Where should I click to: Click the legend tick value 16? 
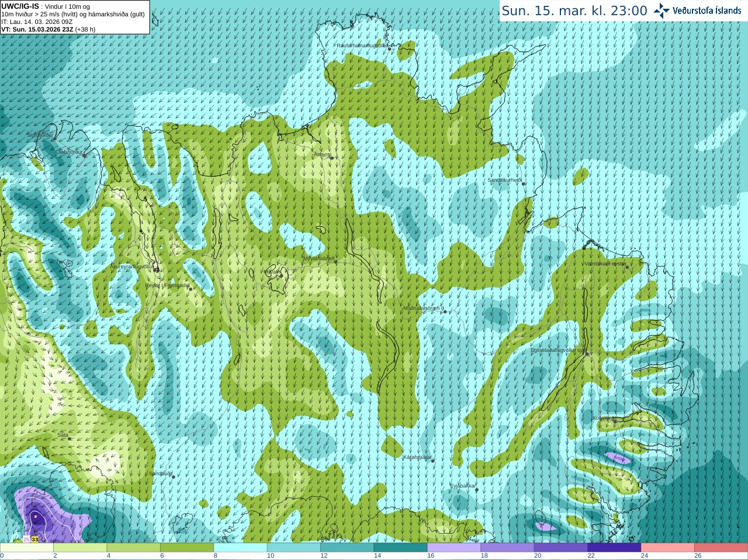pyautogui.click(x=431, y=556)
